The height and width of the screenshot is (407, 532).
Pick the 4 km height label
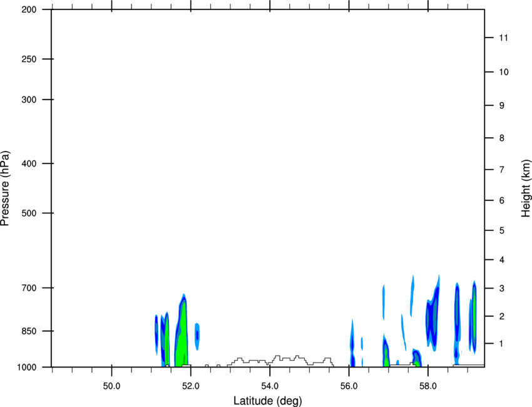502,260
